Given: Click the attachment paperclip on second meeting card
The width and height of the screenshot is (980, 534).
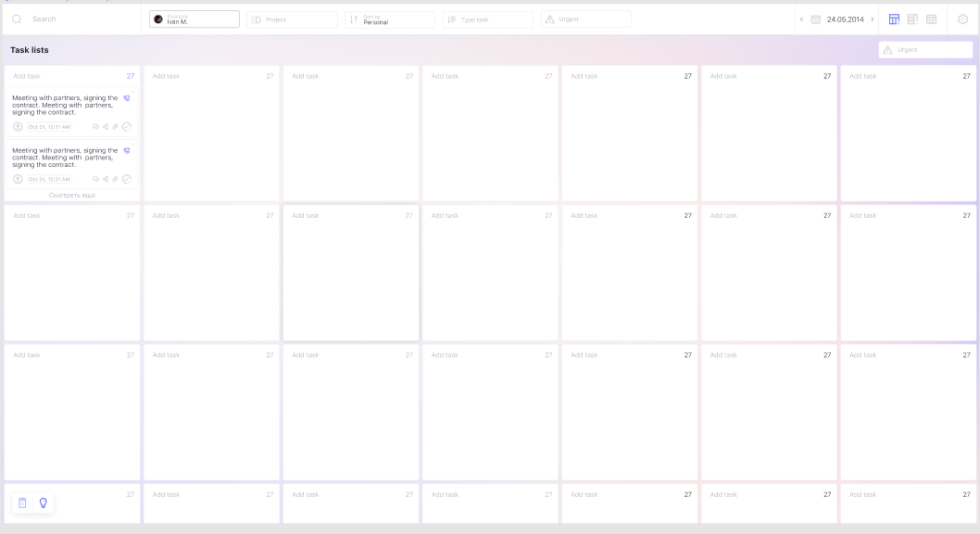Looking at the screenshot, I should (115, 180).
